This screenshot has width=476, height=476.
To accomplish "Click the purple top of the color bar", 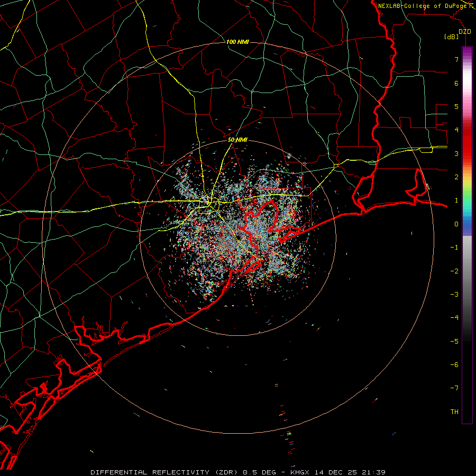I will [467, 52].
